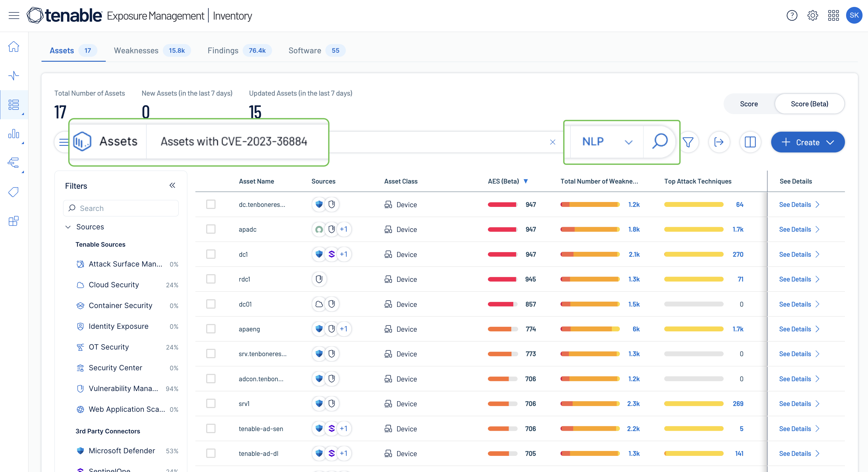Click the export icon in toolbar
Screen dimensions: 868x472
tap(719, 142)
